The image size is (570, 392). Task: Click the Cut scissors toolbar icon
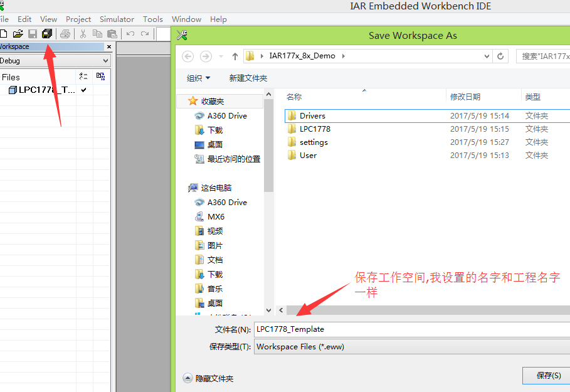[x=83, y=34]
